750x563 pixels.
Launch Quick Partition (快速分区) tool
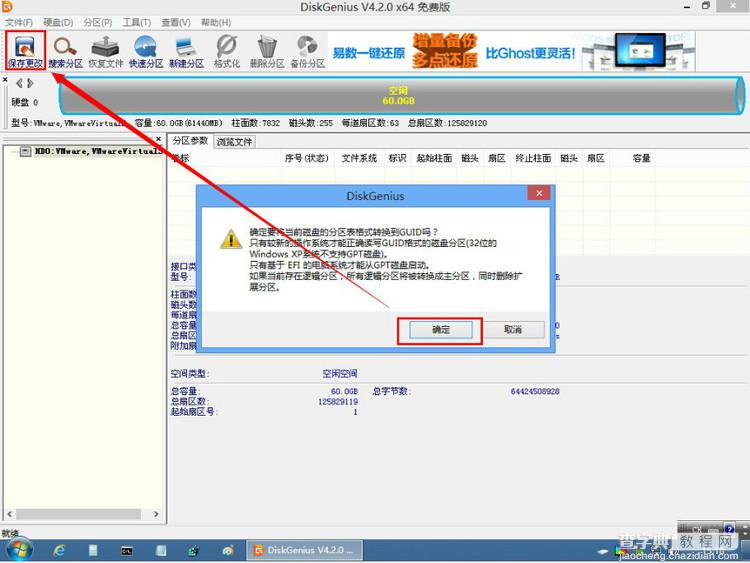click(x=146, y=50)
